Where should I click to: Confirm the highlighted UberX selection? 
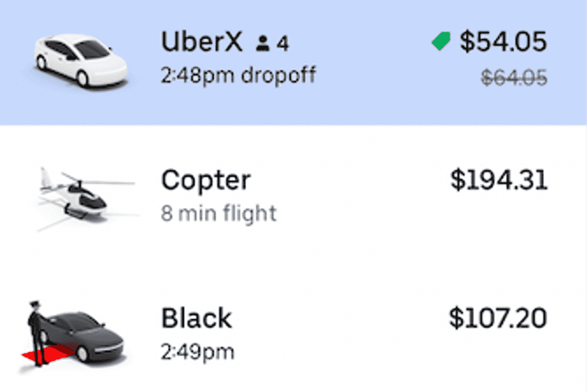[x=293, y=61]
